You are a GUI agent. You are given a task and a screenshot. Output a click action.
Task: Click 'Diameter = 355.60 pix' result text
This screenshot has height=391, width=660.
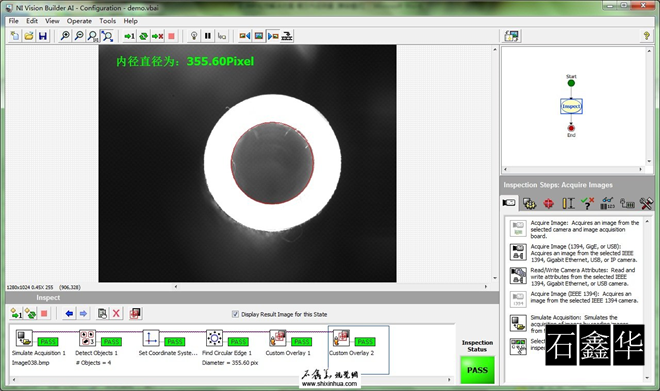[230, 363]
